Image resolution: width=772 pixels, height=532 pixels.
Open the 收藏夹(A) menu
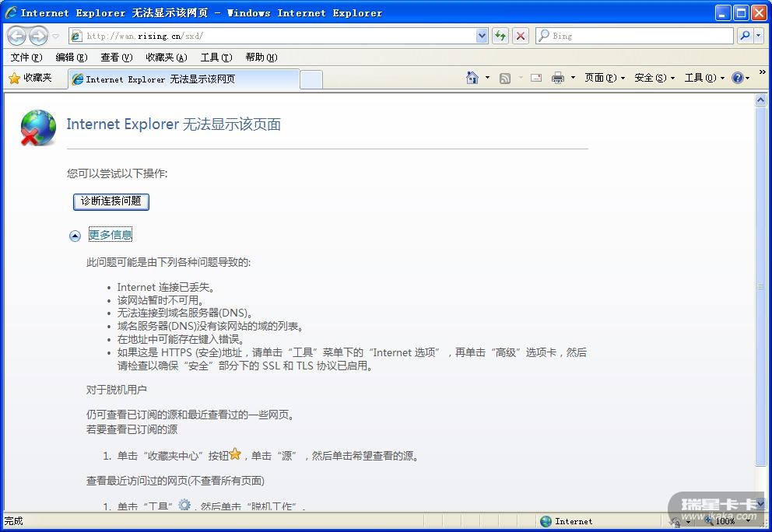[167, 58]
